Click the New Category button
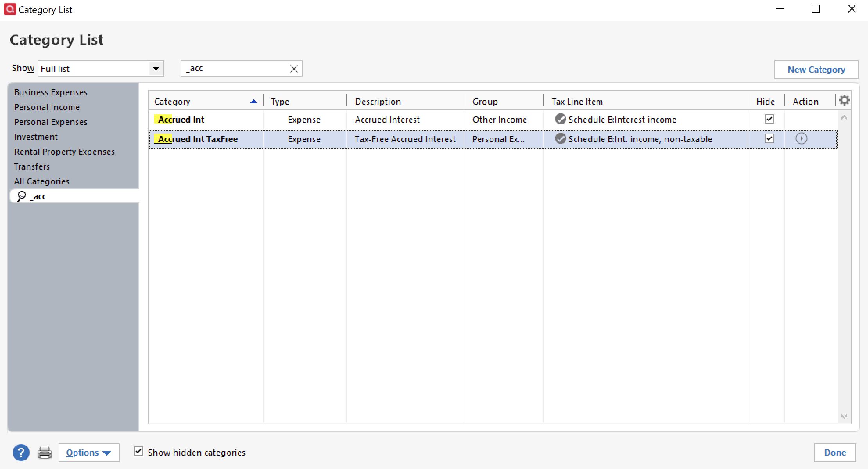This screenshot has height=469, width=868. pyautogui.click(x=816, y=69)
